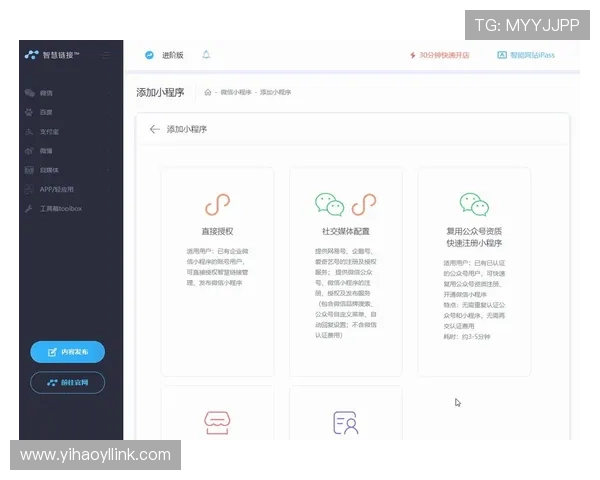Screen dimensions: 600x480
Task: Click the back arrow beside 添加小程序
Action: point(154,129)
